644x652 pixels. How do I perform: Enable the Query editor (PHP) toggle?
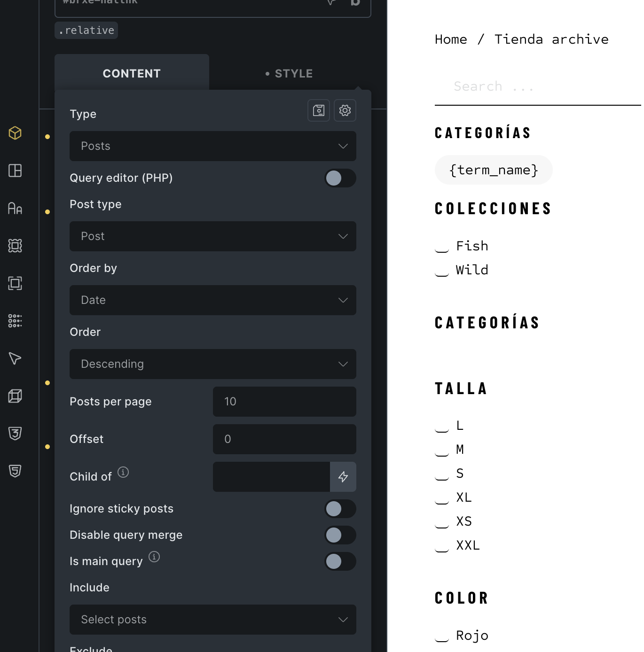(x=340, y=178)
